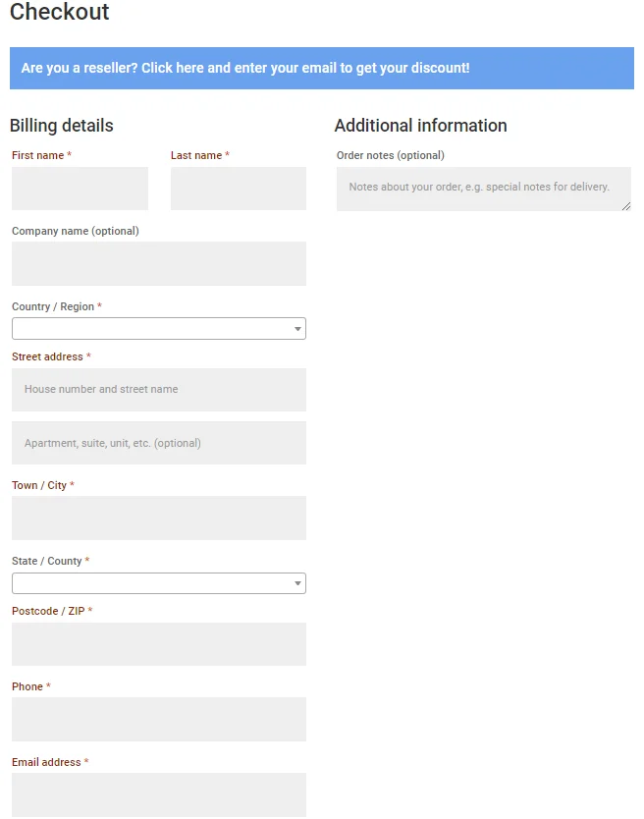This screenshot has width=644, height=819.
Task: Select the Town / City input field
Action: click(x=159, y=519)
